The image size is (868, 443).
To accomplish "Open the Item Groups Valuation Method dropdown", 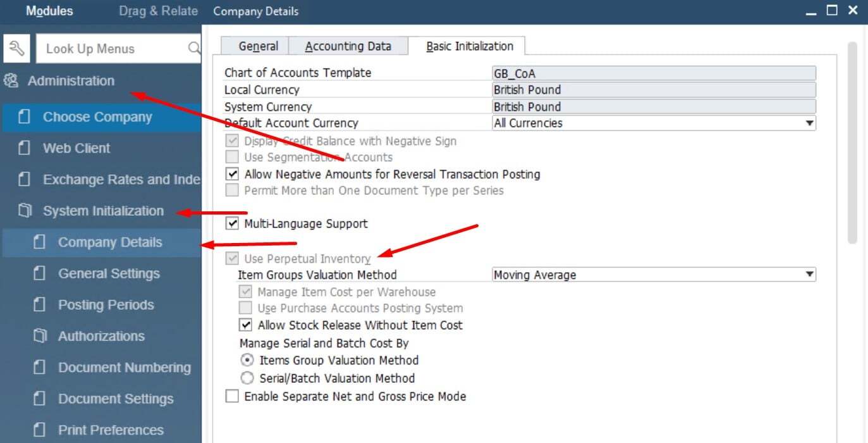I will pos(810,275).
